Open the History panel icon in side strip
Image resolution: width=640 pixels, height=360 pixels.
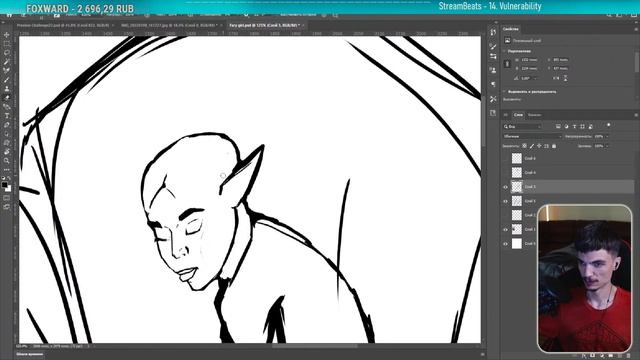tap(493, 32)
